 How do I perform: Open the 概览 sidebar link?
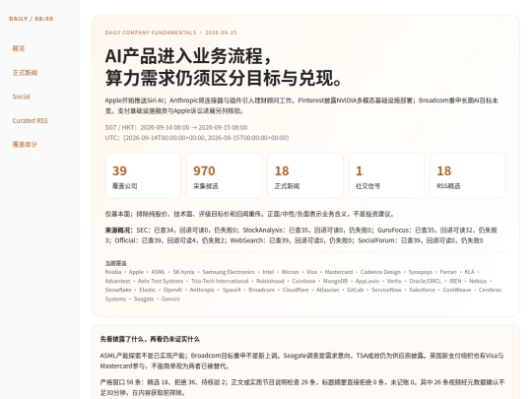(19, 48)
